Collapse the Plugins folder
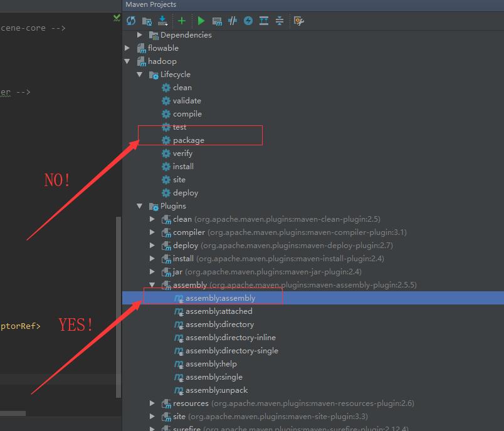Screen dimensions: 504x431 click(140, 206)
